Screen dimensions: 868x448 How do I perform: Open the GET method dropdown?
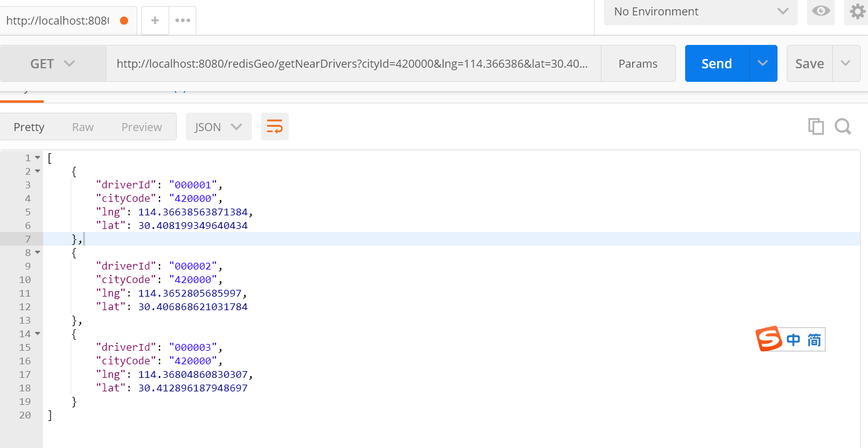tap(53, 63)
